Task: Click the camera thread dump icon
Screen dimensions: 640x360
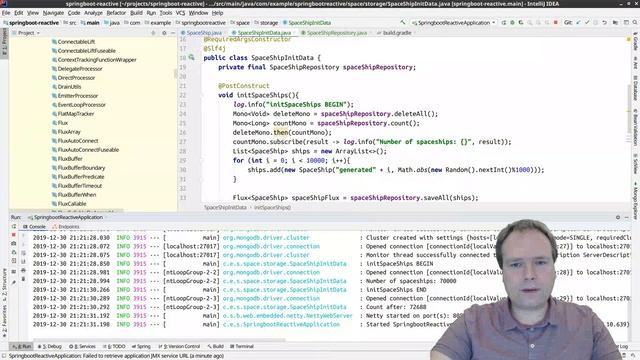Action: pyautogui.click(x=13, y=244)
